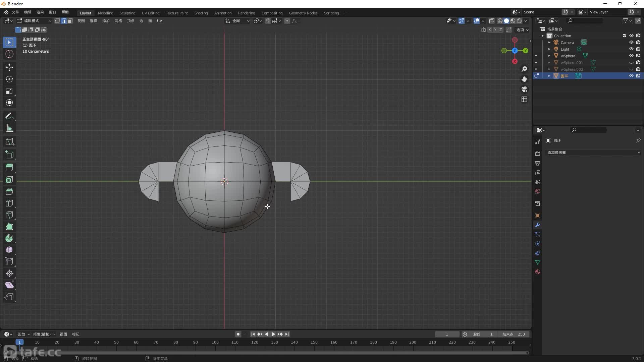The height and width of the screenshot is (362, 644).
Task: Select the Add Cube tool
Action: pyautogui.click(x=9, y=155)
